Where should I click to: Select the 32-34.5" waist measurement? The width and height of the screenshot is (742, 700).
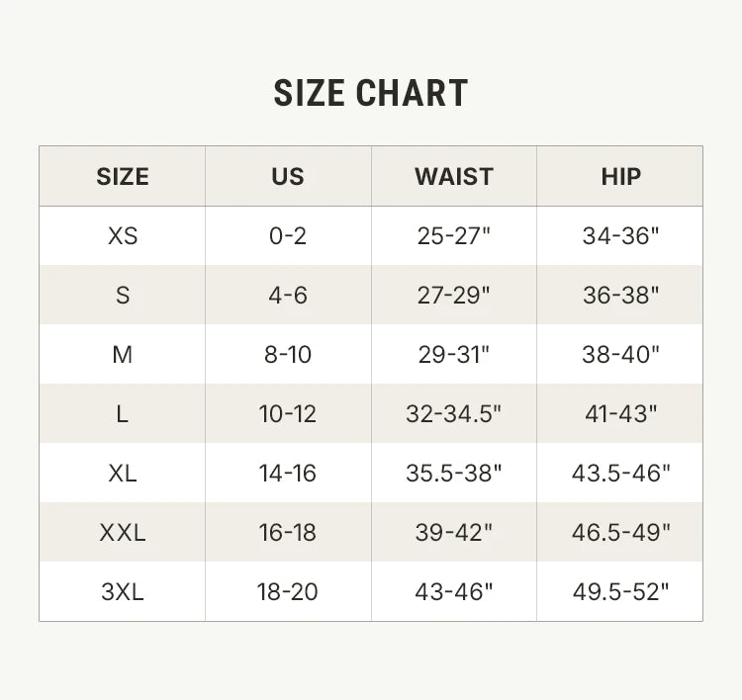[x=454, y=414]
